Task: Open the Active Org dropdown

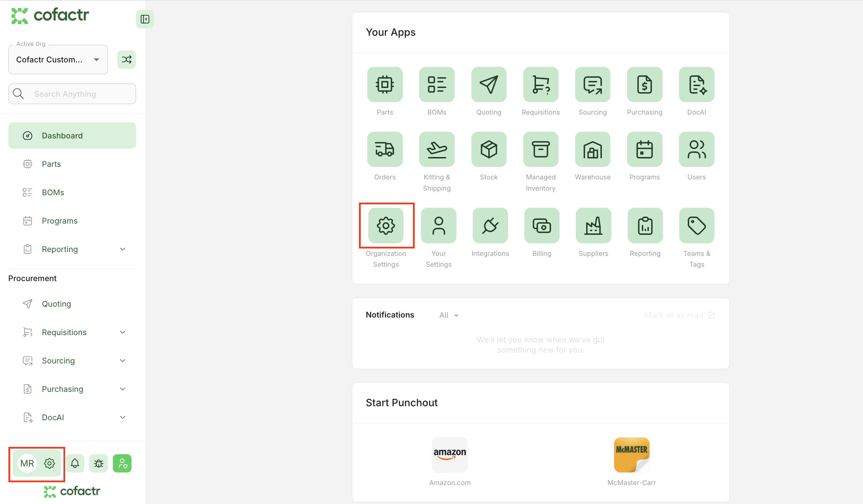Action: tap(58, 60)
